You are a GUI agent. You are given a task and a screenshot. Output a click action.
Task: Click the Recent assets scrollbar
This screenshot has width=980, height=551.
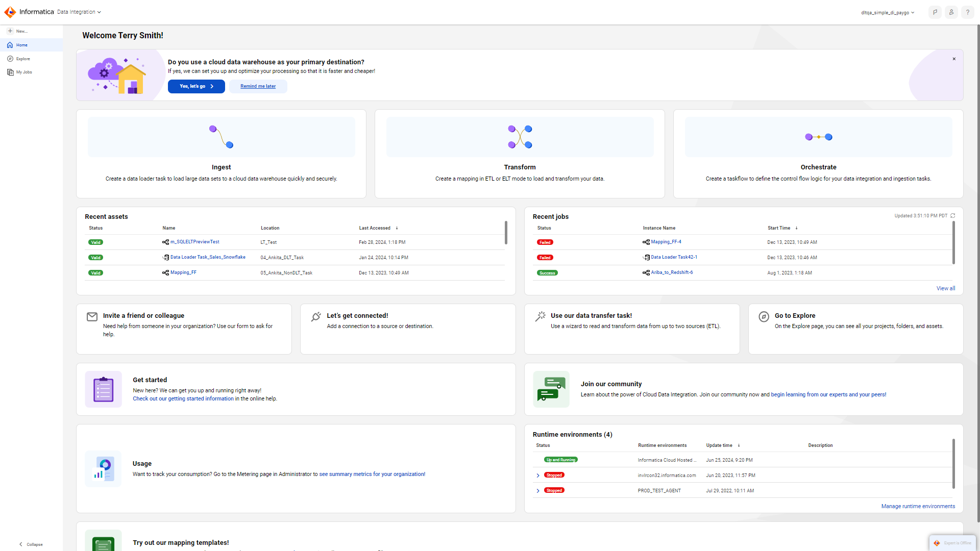coord(506,233)
